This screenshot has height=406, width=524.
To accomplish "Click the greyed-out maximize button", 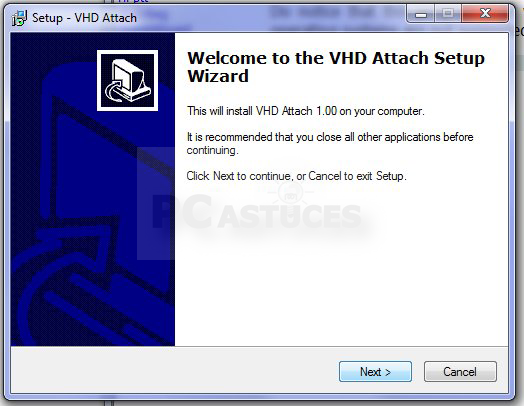I will pos(448,13).
